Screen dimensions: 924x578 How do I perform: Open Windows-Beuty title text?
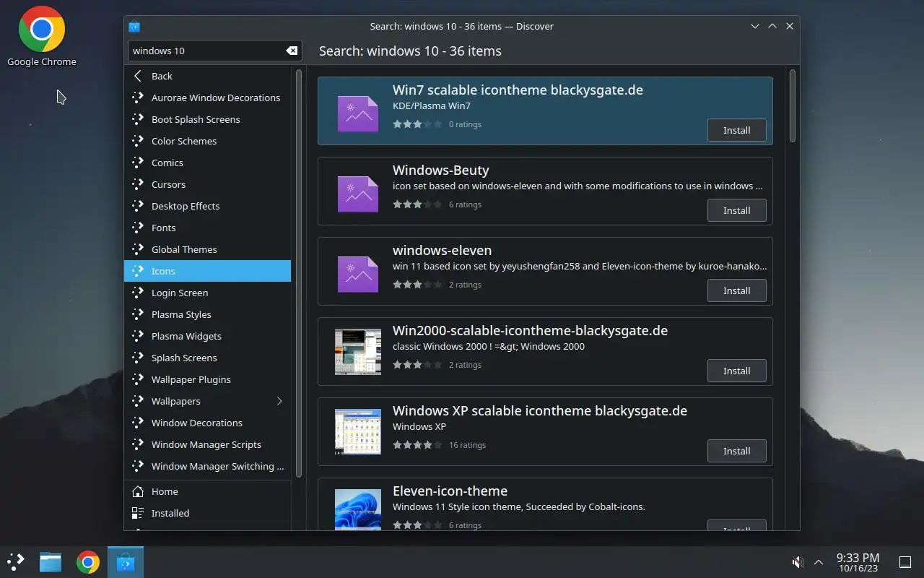click(x=441, y=170)
